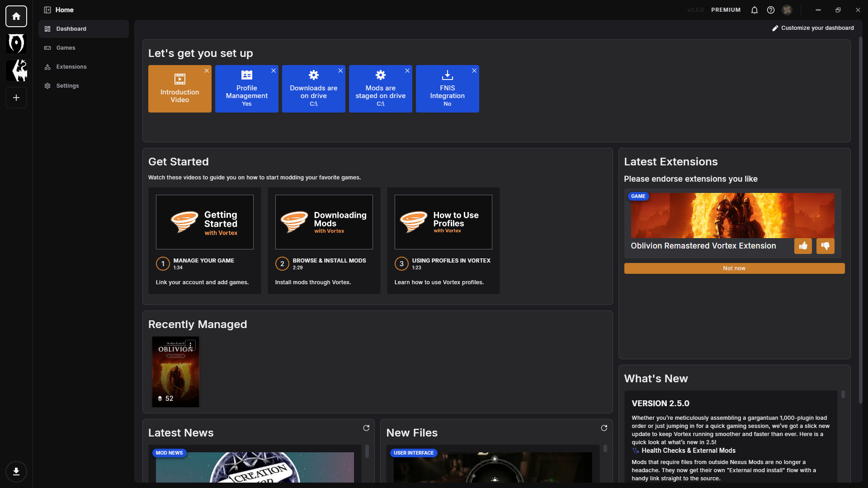Image resolution: width=868 pixels, height=488 pixels.
Task: Click the PREMIUM label in title bar
Action: [726, 10]
